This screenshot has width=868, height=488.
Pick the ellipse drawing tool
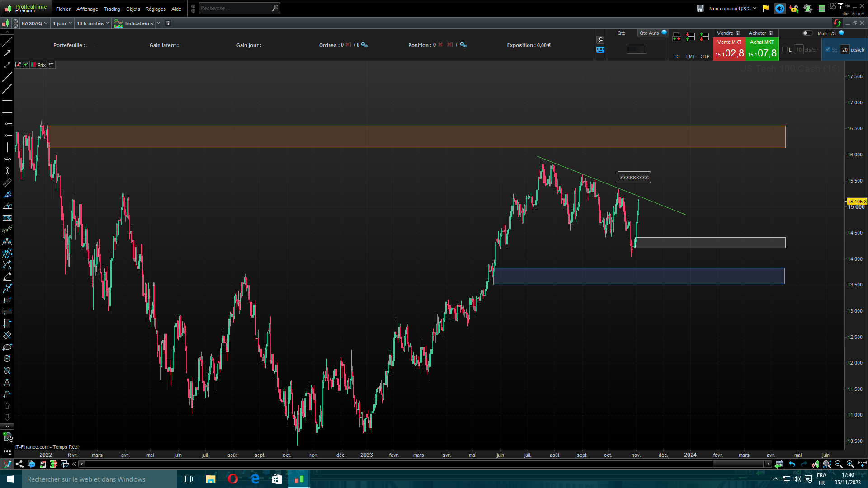pos(7,347)
